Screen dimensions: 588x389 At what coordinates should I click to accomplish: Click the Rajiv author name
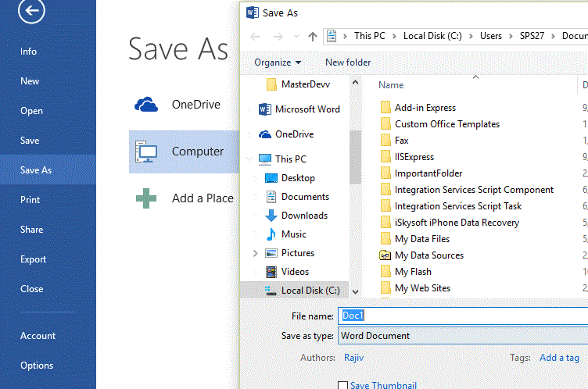353,358
